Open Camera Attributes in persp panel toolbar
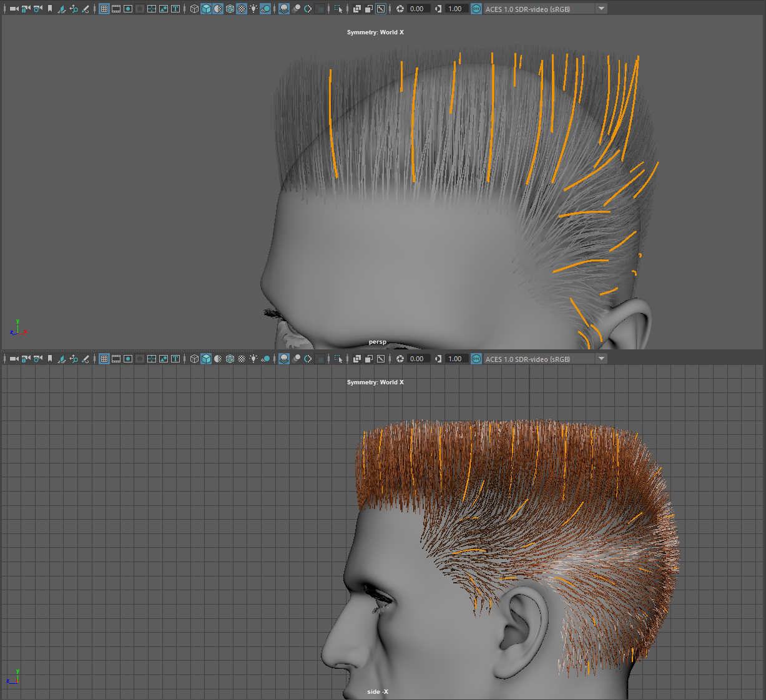Screen dimensions: 766x700 [x=38, y=9]
